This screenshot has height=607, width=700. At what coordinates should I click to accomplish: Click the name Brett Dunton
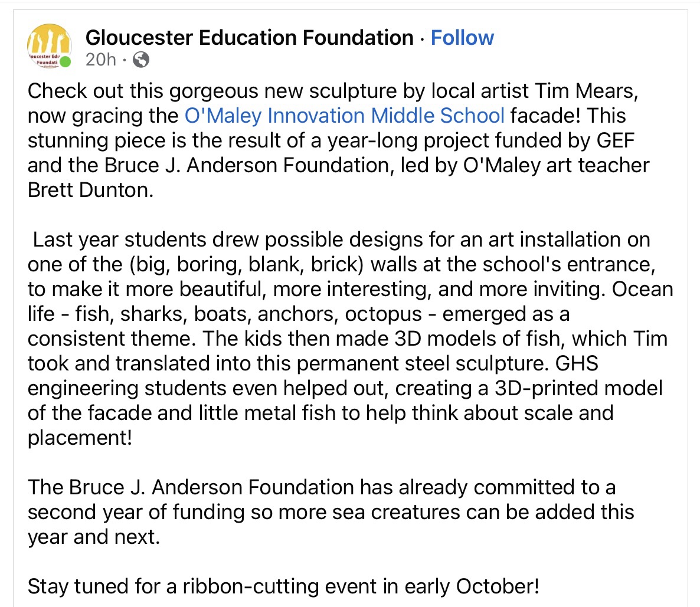90,190
